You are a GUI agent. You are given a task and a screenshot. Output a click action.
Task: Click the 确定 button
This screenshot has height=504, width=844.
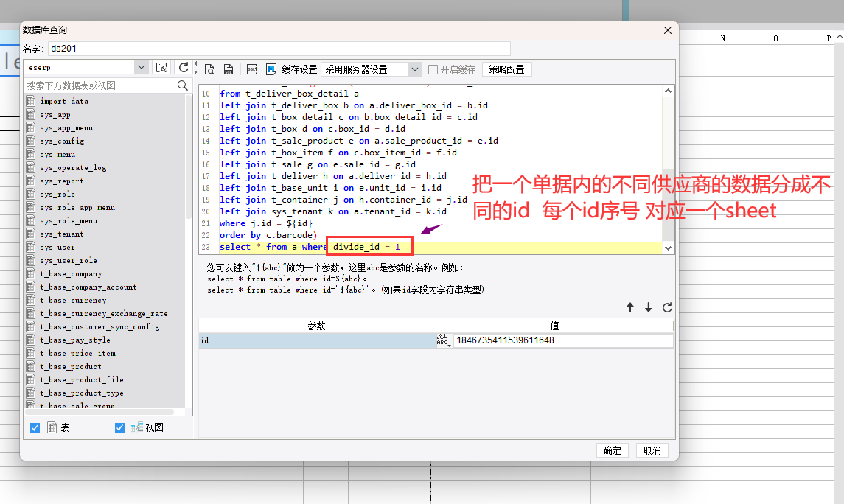click(612, 450)
